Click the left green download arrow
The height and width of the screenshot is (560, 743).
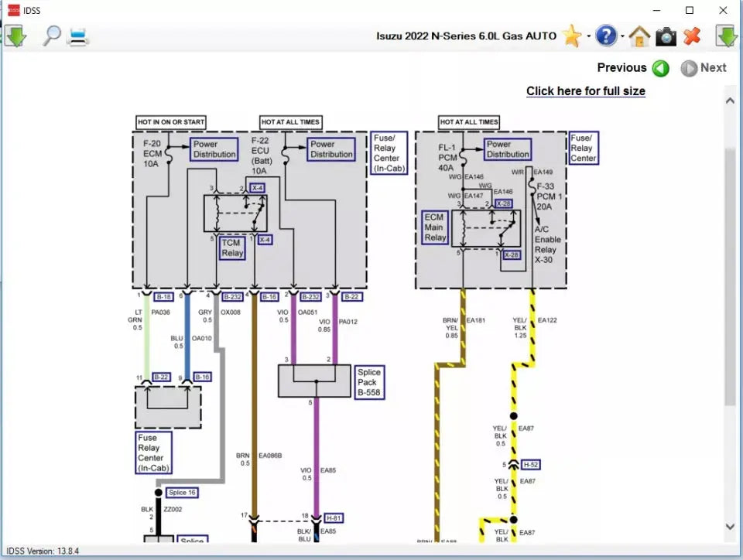15,36
